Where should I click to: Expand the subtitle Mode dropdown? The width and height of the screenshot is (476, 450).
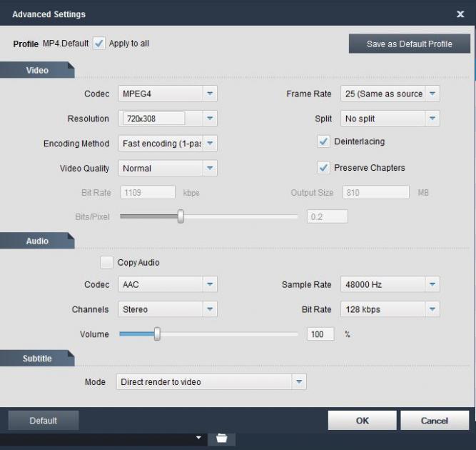click(x=298, y=382)
